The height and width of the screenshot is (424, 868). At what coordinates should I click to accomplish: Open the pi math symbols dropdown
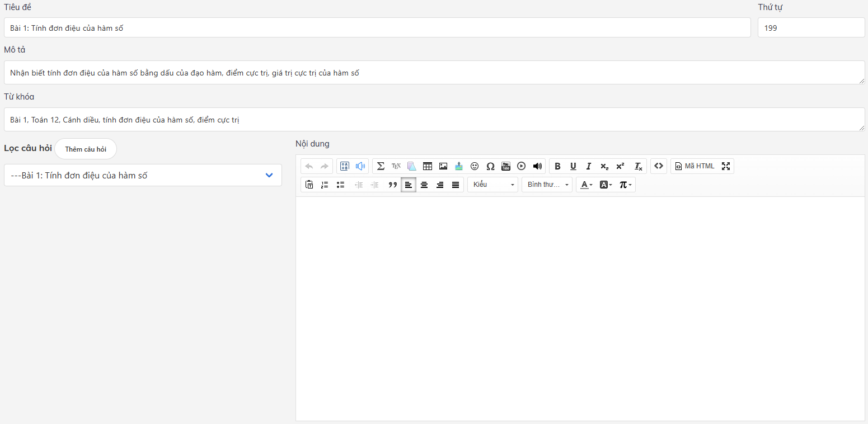625,185
